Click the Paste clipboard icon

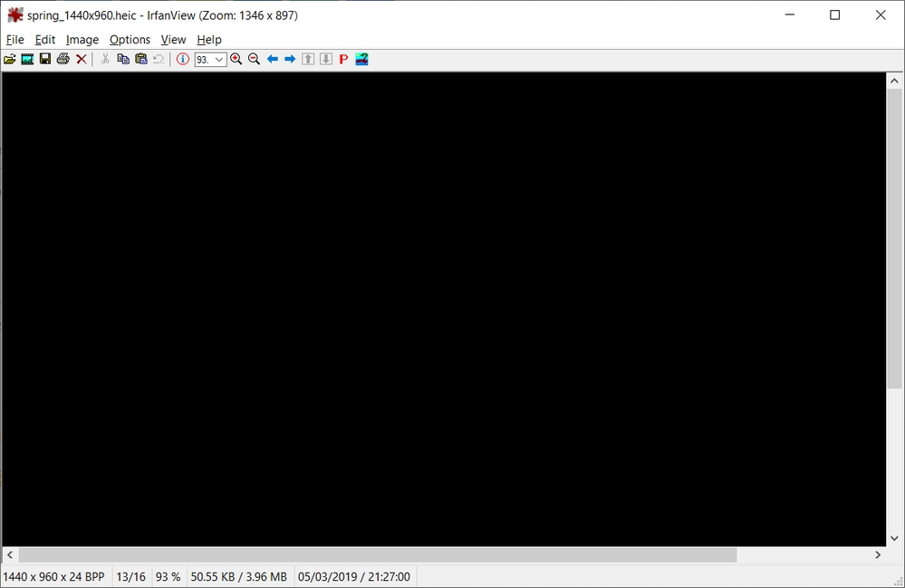[x=140, y=59]
